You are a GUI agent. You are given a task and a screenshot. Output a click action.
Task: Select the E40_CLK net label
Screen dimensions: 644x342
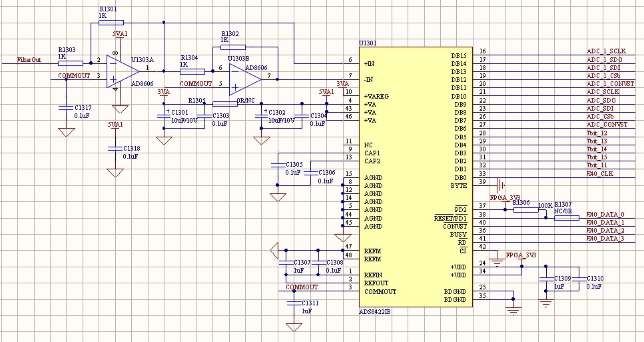(600, 173)
